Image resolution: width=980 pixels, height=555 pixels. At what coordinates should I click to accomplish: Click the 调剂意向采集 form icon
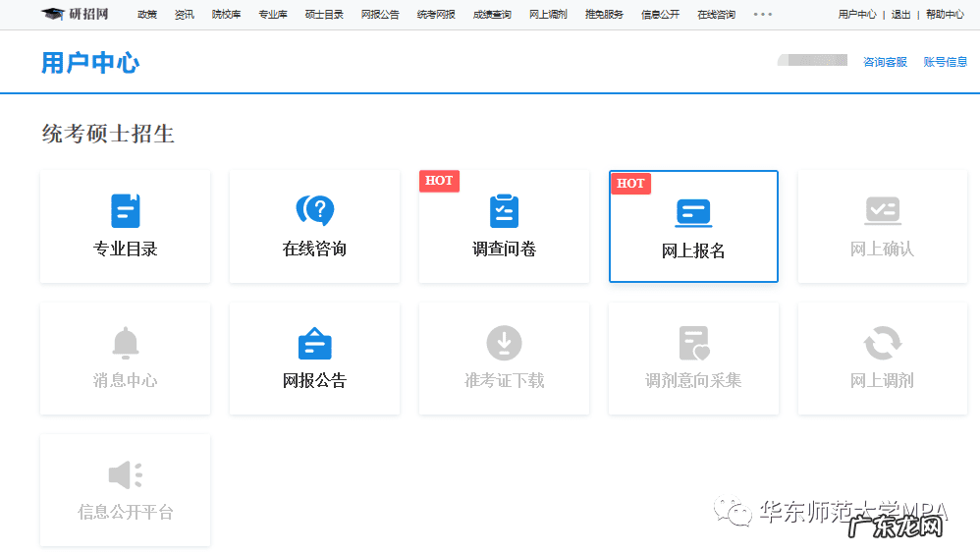pyautogui.click(x=693, y=344)
